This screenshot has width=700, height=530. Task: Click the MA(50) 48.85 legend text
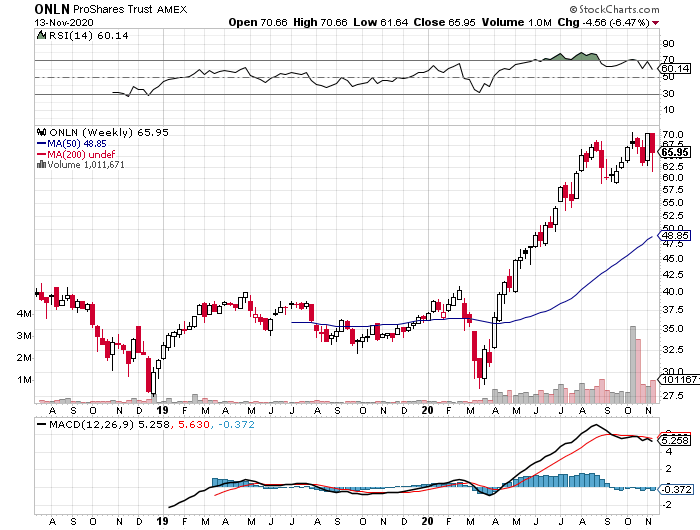pos(77,144)
